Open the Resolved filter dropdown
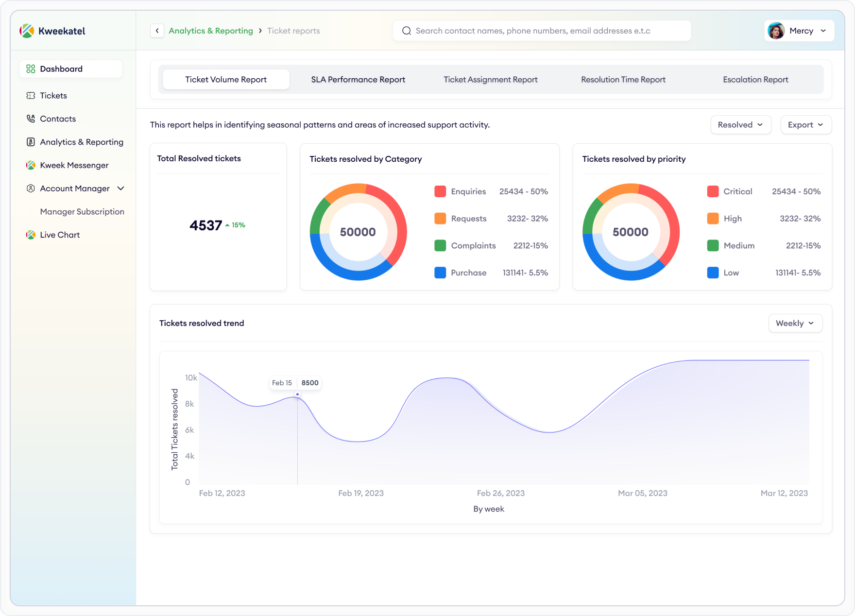855x616 pixels. (740, 125)
